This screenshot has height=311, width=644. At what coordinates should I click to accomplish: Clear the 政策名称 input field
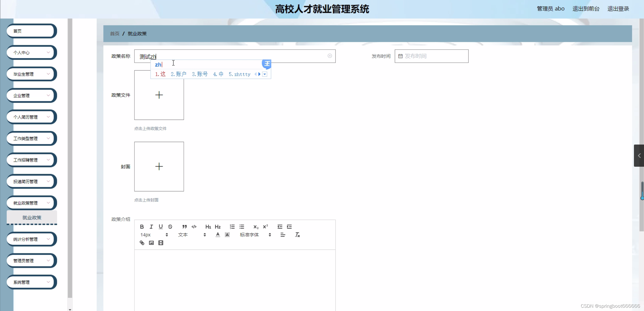(x=330, y=56)
